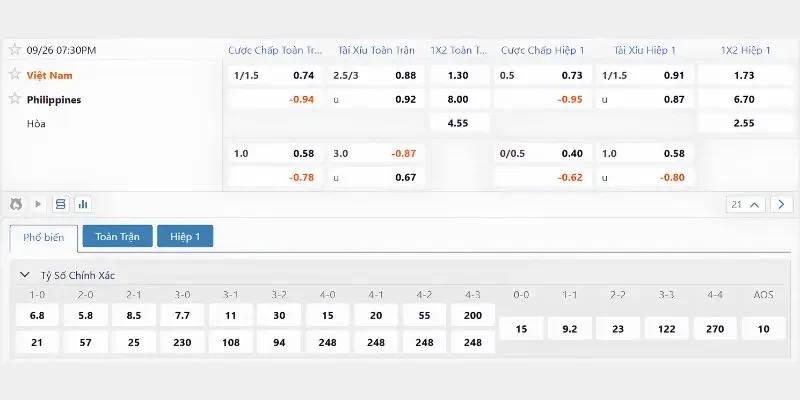This screenshot has width=800, height=400.
Task: Bet reverse score odds 57 under 2-0
Action: [86, 342]
